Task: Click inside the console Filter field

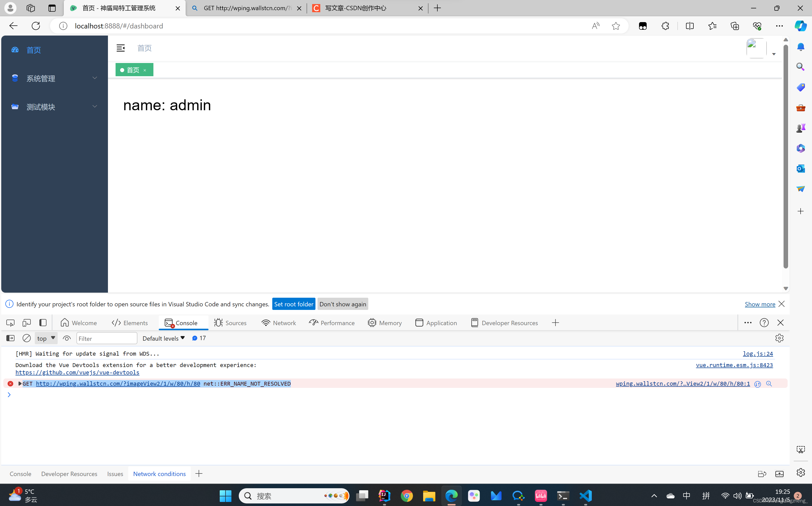Action: (x=106, y=338)
